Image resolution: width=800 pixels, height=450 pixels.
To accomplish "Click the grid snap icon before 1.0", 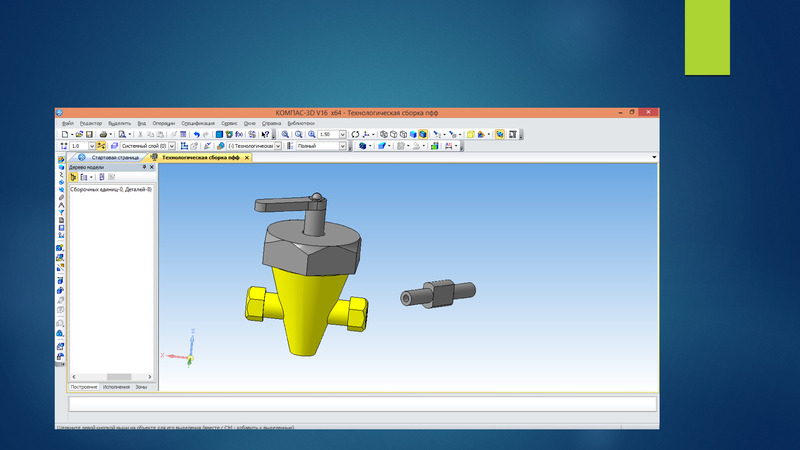I will 64,146.
